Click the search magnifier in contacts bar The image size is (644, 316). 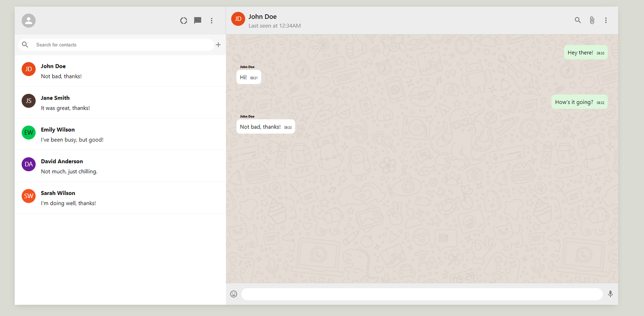coord(25,45)
